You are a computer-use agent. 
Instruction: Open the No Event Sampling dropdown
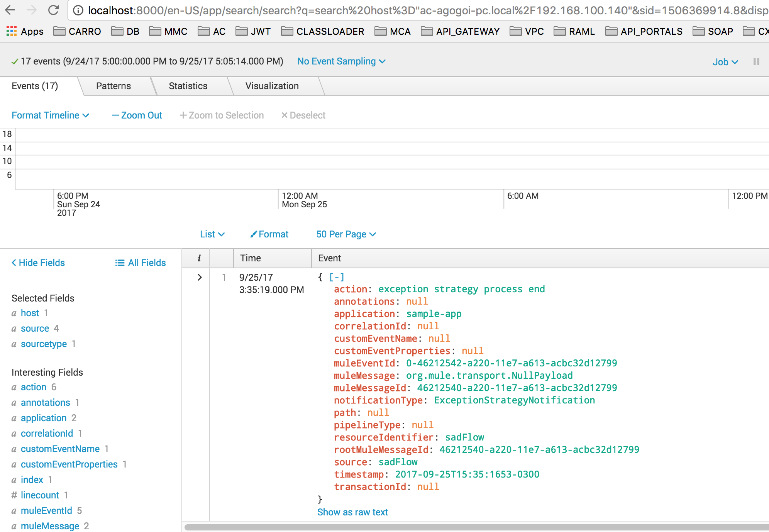click(x=341, y=61)
